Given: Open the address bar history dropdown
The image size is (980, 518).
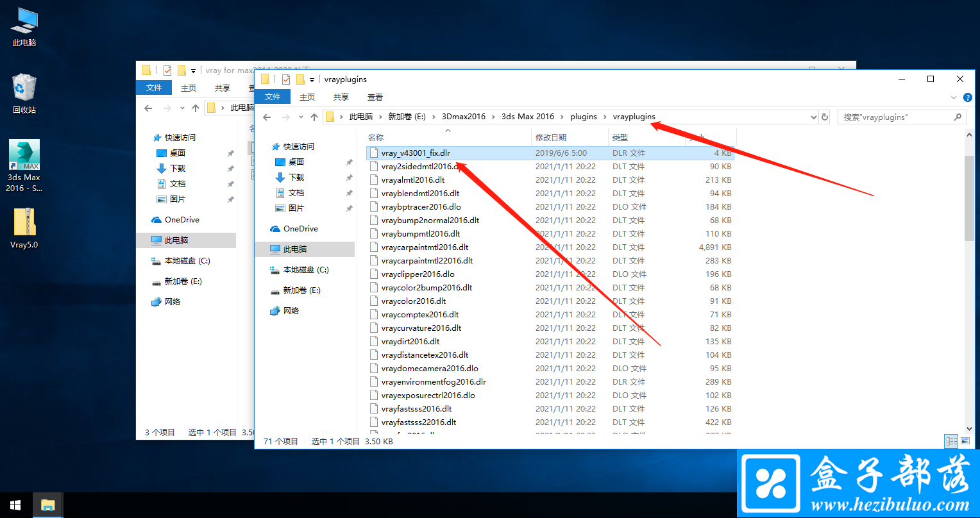Looking at the screenshot, I should click(x=813, y=117).
